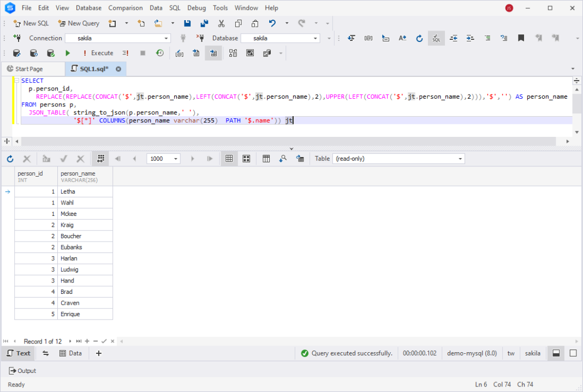This screenshot has width=583, height=392.
Task: Click the New SQL button
Action: click(x=31, y=23)
